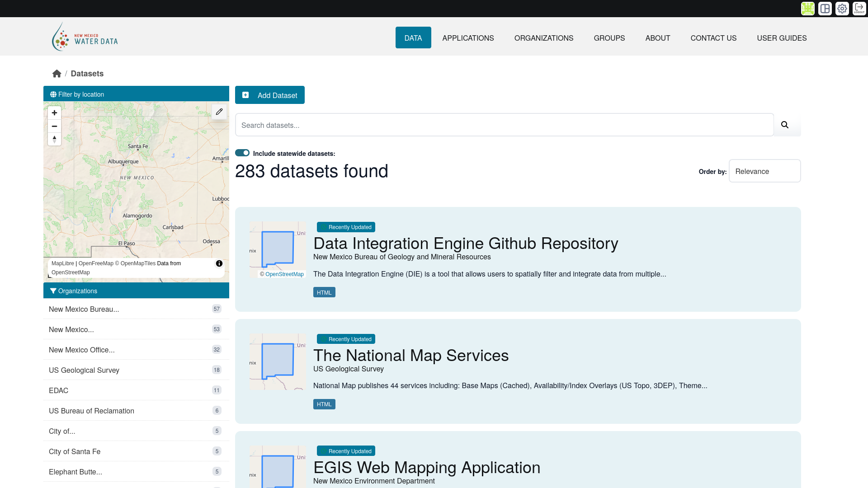Filter by City of... organization
Viewport: 868px width, 488px height.
(136, 431)
